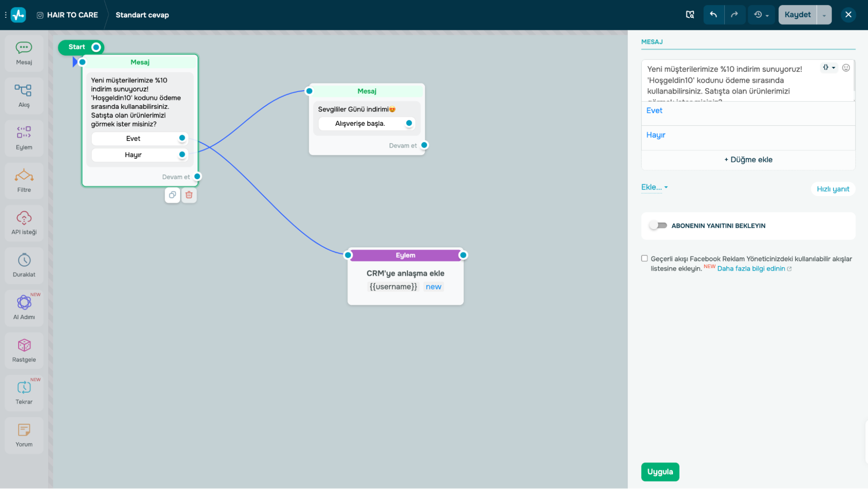Add a Mesaj block from sidebar

24,53
